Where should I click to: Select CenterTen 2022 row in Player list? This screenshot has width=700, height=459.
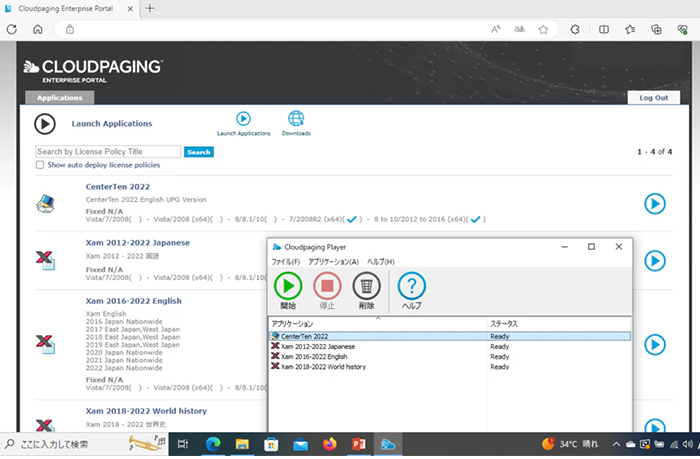450,336
